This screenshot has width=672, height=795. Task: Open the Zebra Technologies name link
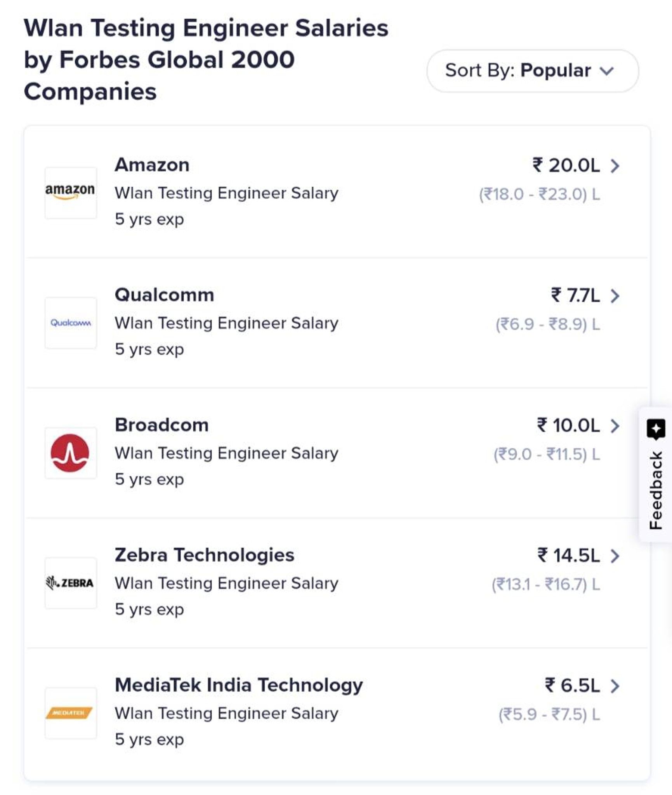point(205,555)
